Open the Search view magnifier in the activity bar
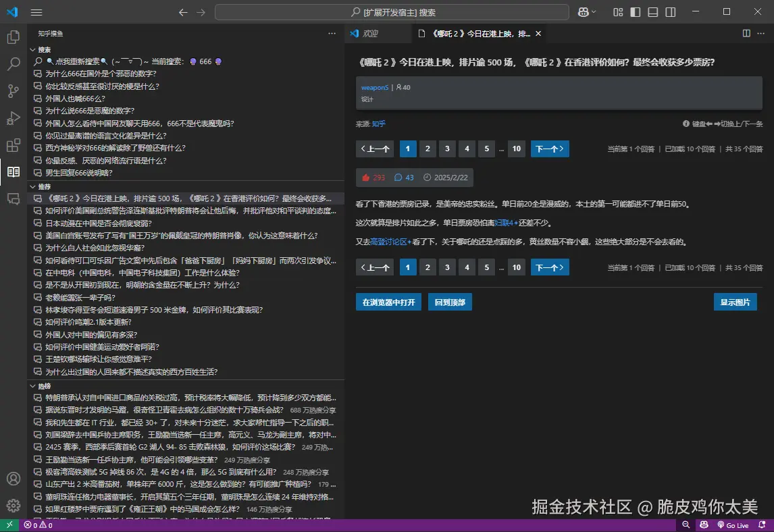The height and width of the screenshot is (532, 774). pyautogui.click(x=14, y=63)
